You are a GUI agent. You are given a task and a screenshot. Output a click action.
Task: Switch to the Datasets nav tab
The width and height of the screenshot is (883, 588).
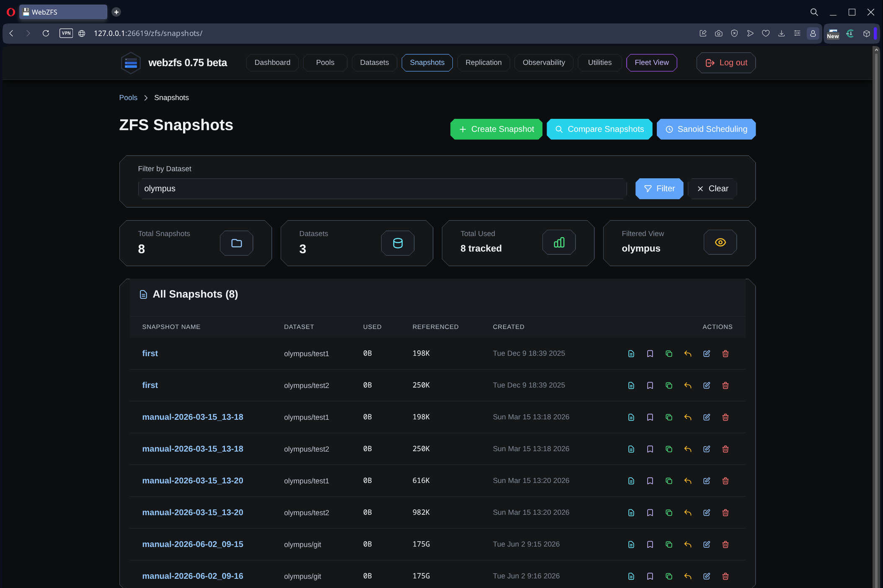tap(374, 63)
